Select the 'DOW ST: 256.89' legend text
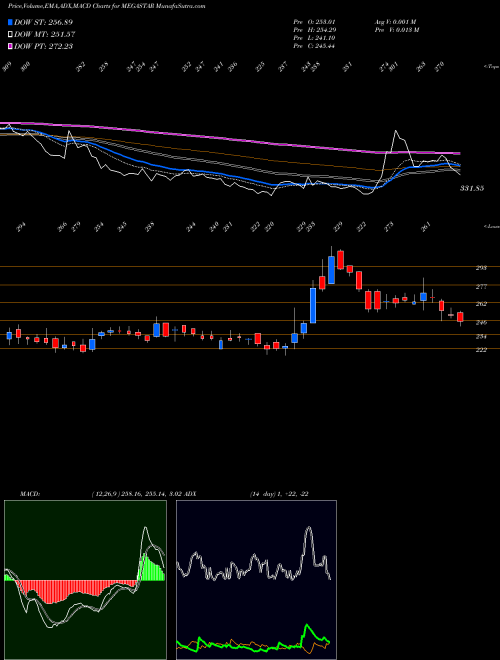Image resolution: width=500 pixels, height=660 pixels. (x=43, y=22)
